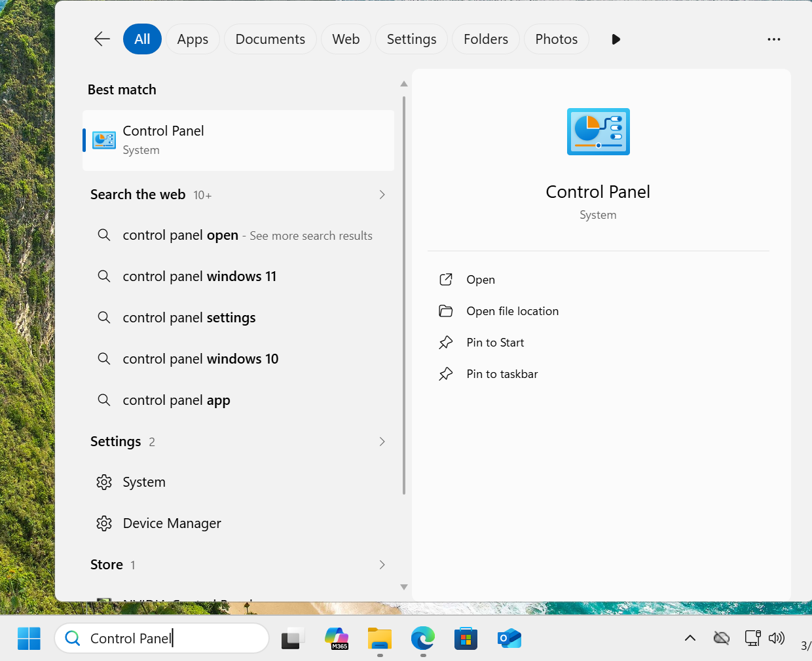Click the pin icon next to Pin to taskbar
This screenshot has height=661, width=812.
446,374
